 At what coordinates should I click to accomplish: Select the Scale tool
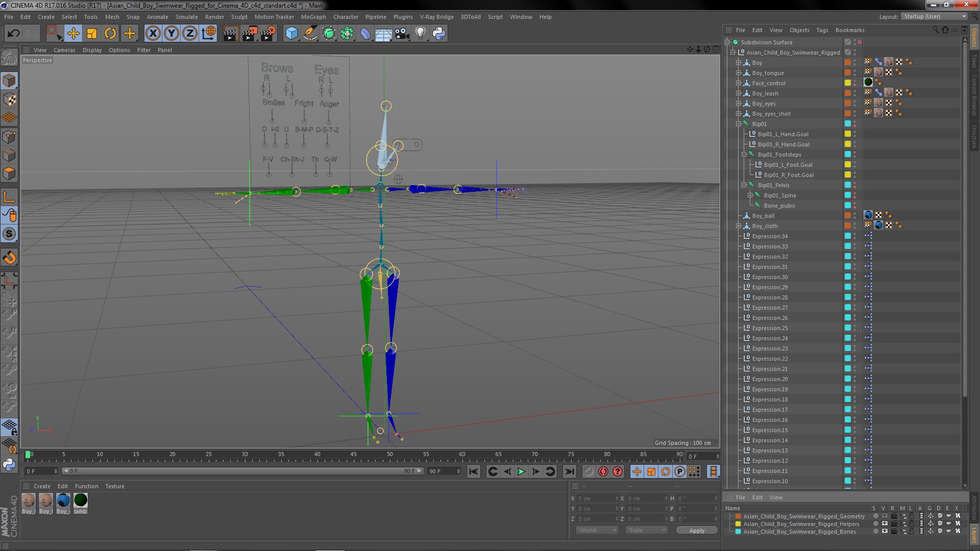92,34
